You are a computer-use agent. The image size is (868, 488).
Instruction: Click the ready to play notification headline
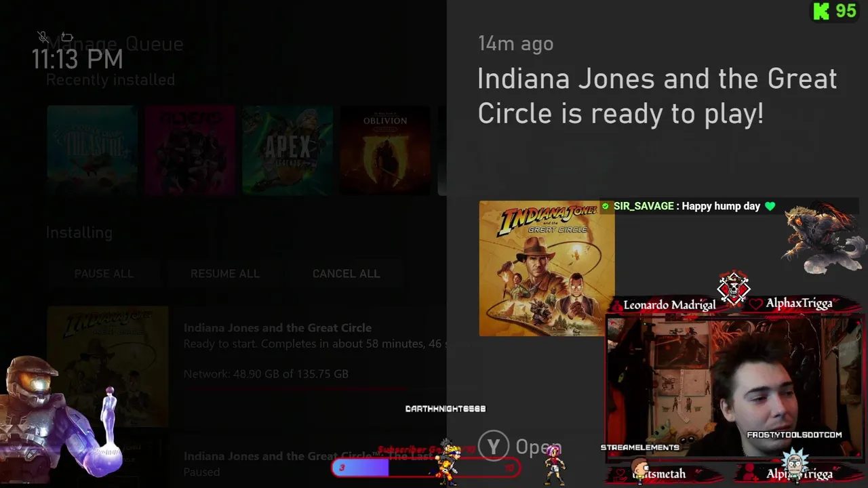[657, 96]
